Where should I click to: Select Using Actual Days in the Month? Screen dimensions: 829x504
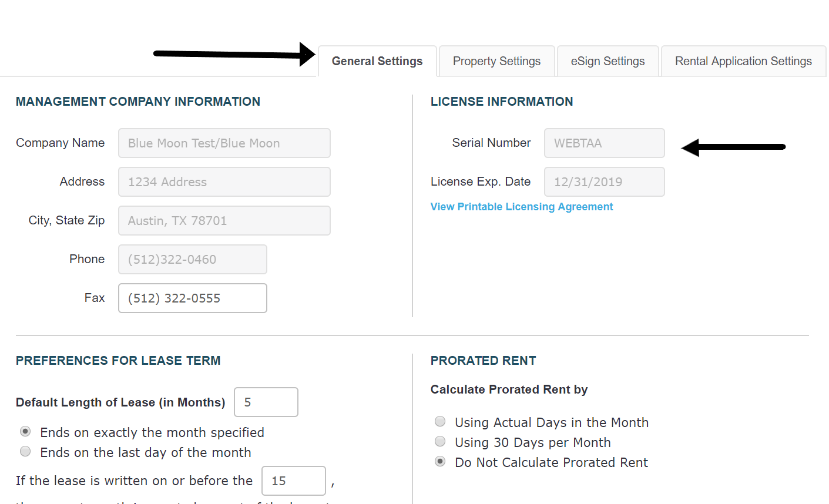point(440,421)
